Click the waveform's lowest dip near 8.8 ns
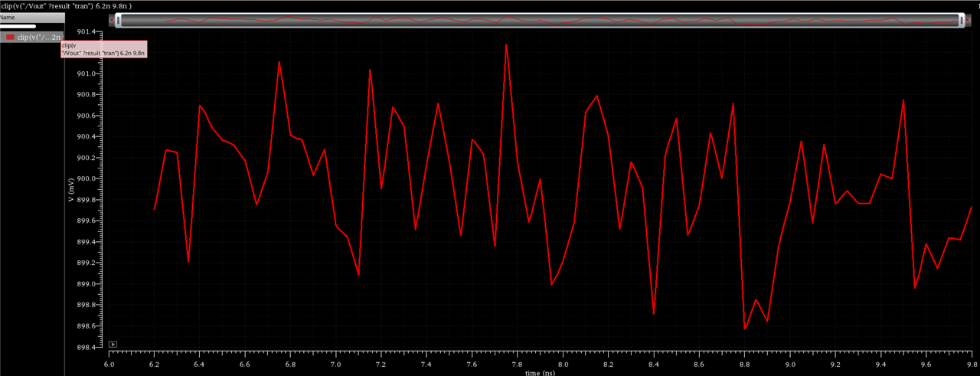The width and height of the screenshot is (980, 376). 745,329
